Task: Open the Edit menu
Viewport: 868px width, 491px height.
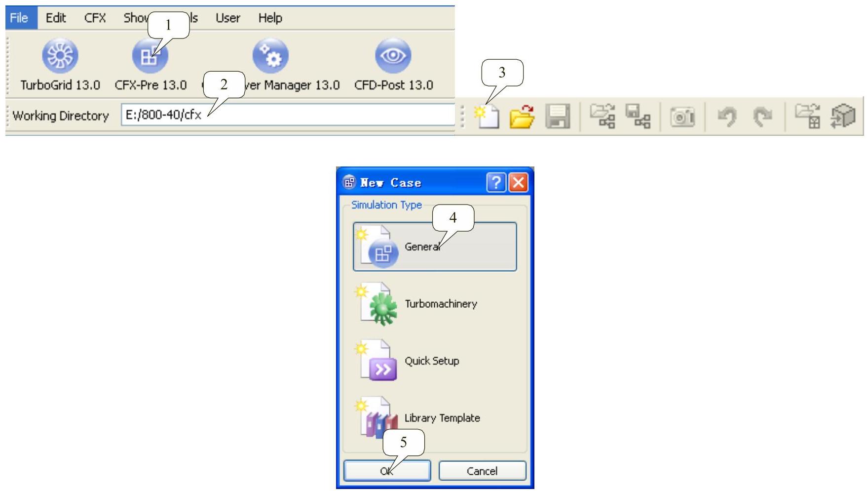Action: [56, 18]
